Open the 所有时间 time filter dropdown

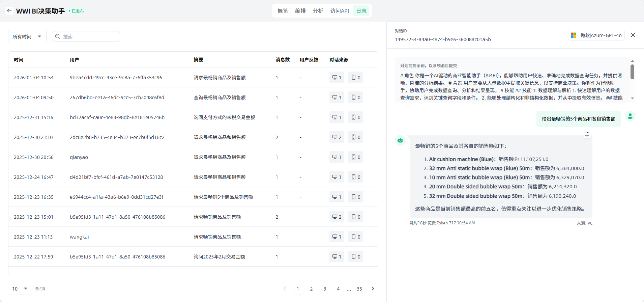tap(27, 36)
